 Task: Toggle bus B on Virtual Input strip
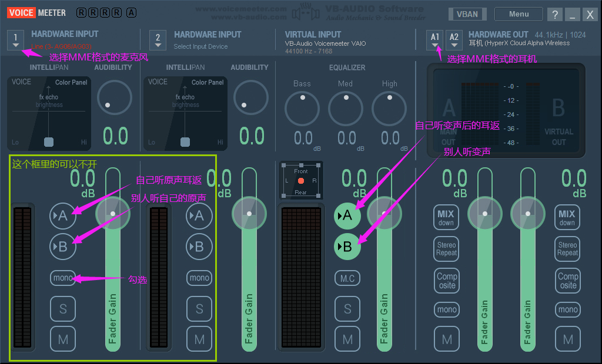pyautogui.click(x=347, y=247)
